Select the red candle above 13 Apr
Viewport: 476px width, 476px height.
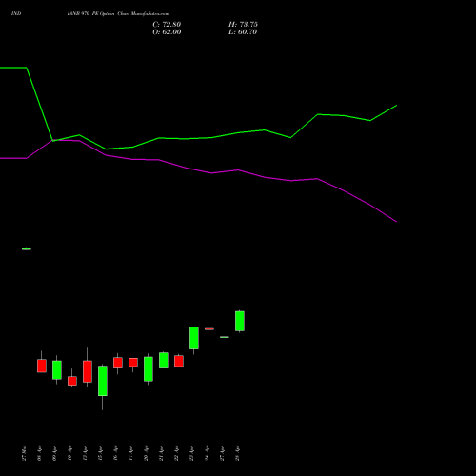(88, 371)
